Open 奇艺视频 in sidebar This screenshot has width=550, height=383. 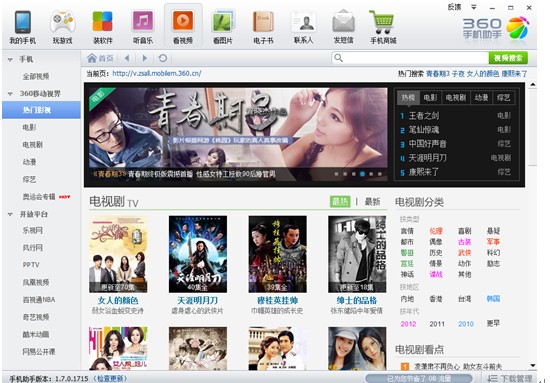pos(36,317)
